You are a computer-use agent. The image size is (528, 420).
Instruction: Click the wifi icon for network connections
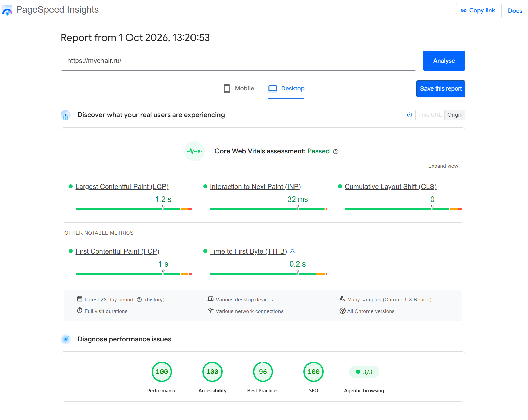(211, 311)
